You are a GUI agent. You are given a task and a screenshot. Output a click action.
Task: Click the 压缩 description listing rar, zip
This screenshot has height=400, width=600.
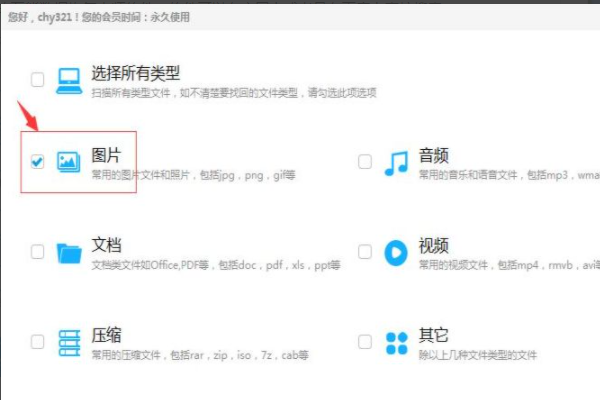(x=200, y=355)
